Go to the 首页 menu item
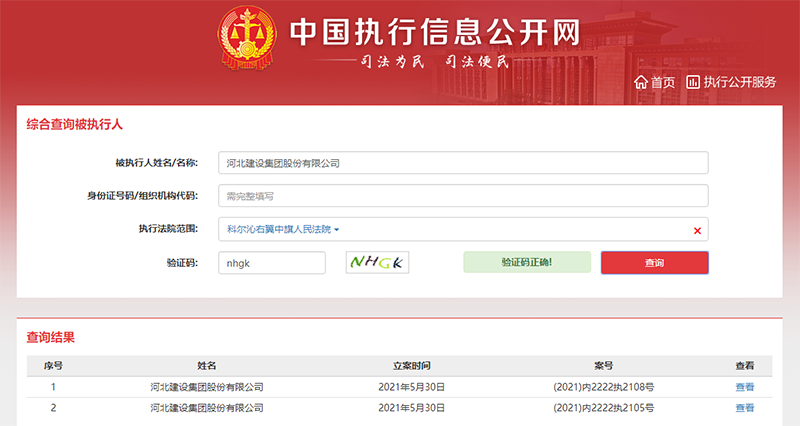Image resolution: width=800 pixels, height=426 pixels. 662,82
